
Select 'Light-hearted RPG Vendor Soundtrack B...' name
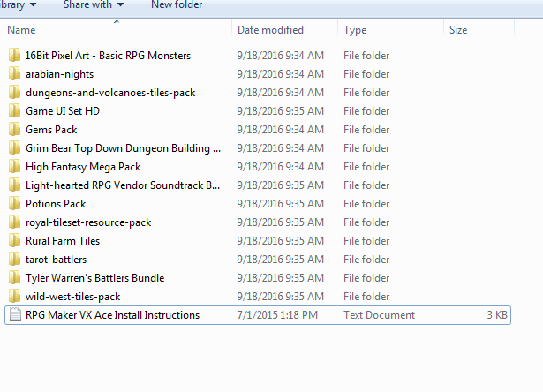click(x=123, y=185)
